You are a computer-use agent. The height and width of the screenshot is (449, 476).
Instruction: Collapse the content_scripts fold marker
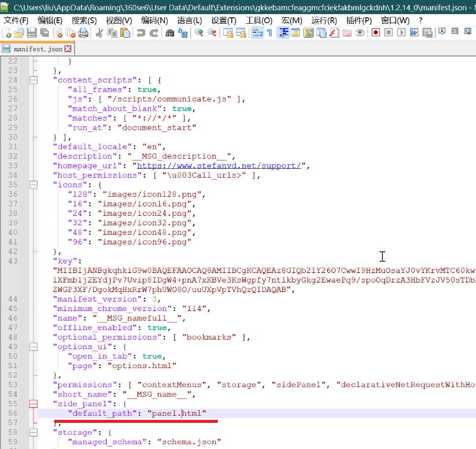(33, 80)
